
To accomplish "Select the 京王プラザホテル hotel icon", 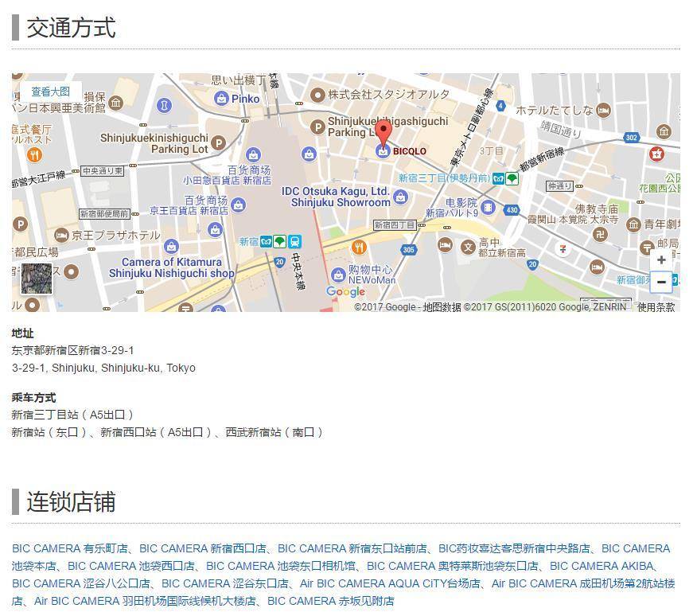I will [61, 235].
